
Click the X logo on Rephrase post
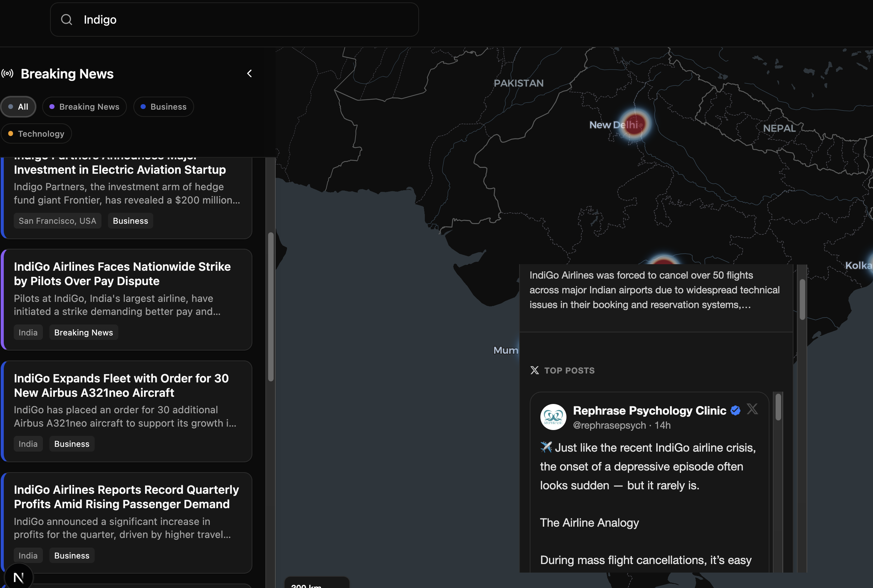point(752,409)
